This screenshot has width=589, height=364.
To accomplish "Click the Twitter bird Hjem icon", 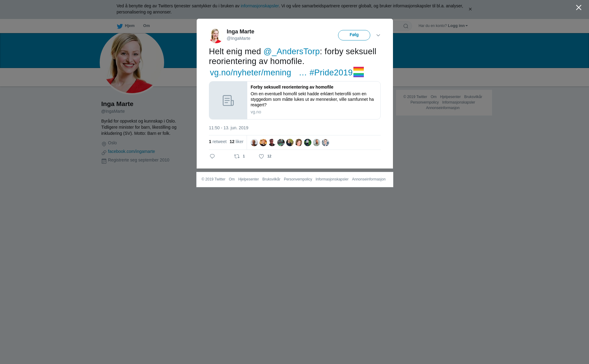I will (120, 26).
